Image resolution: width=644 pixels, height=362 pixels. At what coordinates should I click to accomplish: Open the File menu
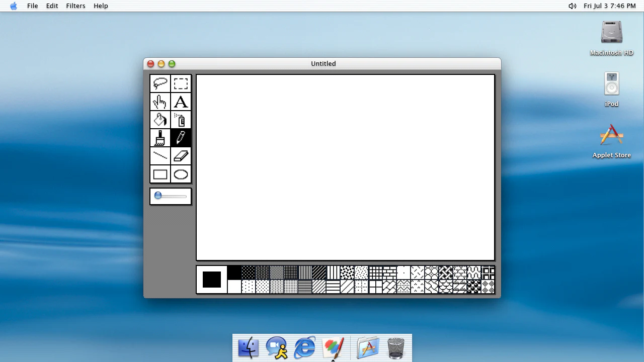pyautogui.click(x=33, y=6)
